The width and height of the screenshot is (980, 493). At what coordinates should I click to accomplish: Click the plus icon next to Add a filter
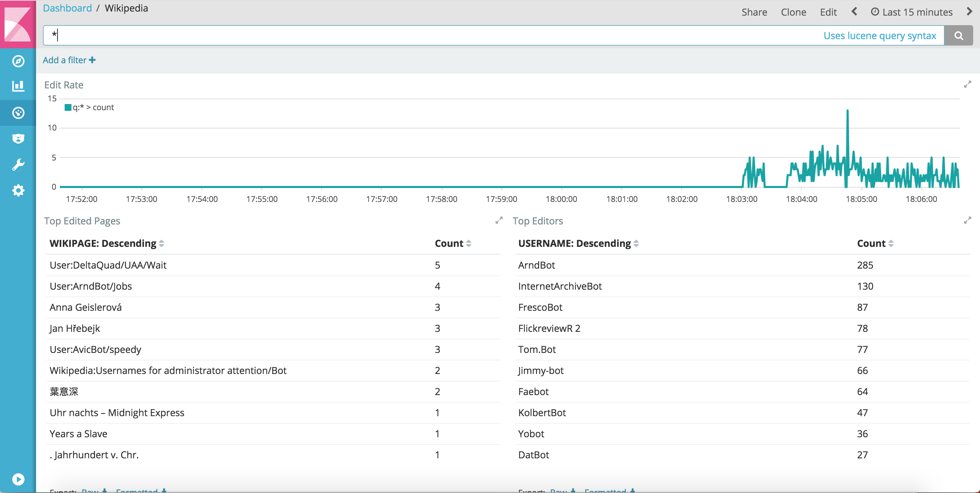tap(92, 60)
